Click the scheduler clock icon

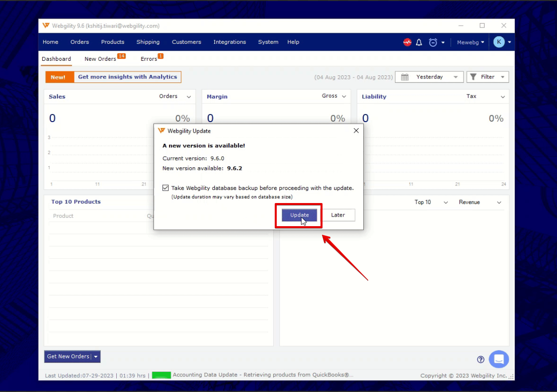pyautogui.click(x=433, y=42)
